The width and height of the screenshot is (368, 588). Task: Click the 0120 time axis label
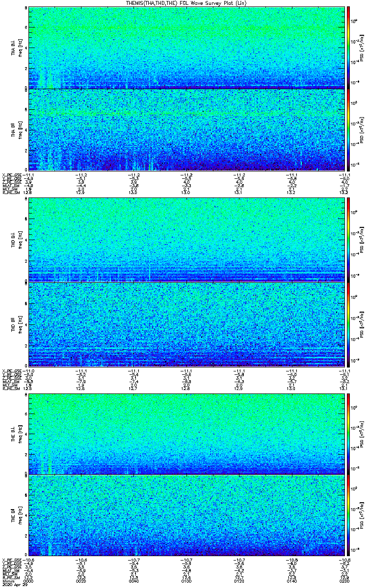tap(239, 581)
